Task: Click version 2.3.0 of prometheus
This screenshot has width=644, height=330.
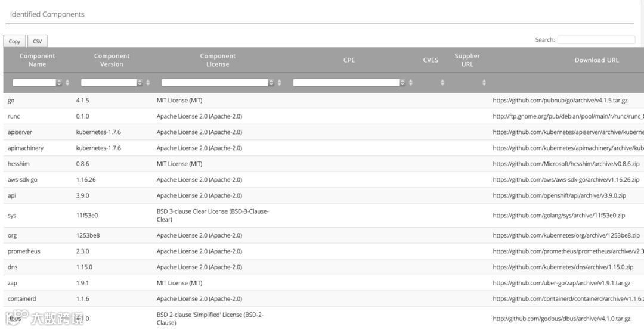Action: (x=82, y=251)
